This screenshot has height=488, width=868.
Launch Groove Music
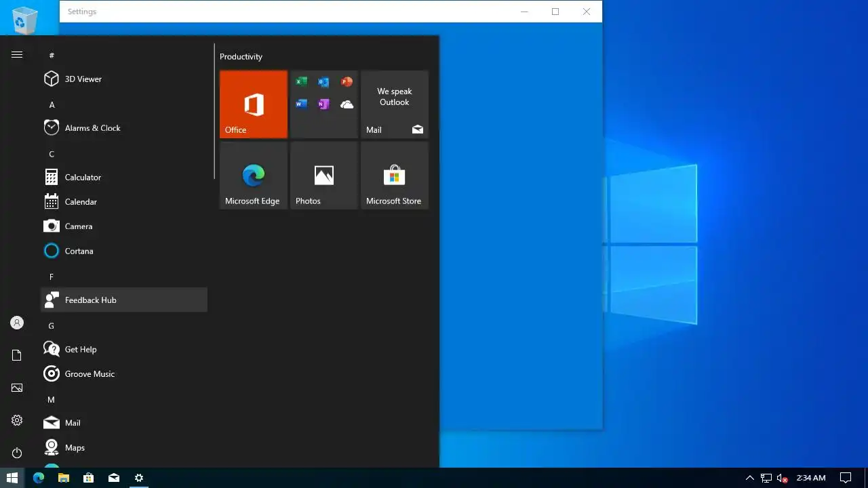point(124,374)
